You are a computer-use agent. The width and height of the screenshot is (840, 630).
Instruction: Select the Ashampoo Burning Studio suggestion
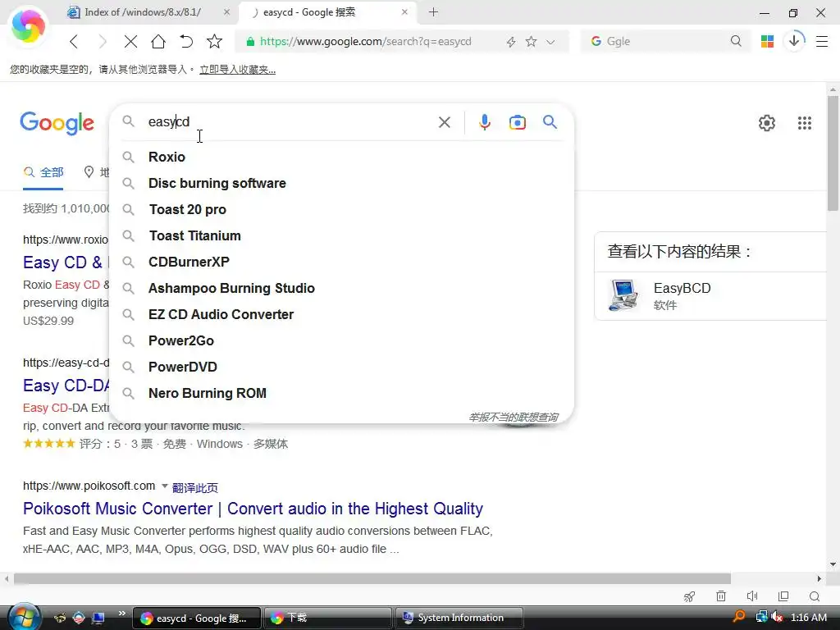[x=342, y=288]
